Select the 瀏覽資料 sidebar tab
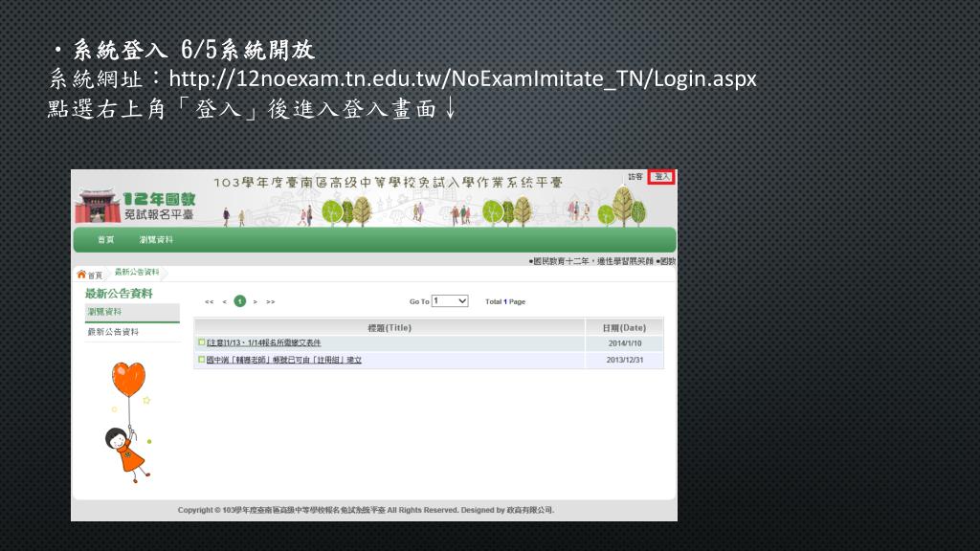The height and width of the screenshot is (551, 980). 132,313
